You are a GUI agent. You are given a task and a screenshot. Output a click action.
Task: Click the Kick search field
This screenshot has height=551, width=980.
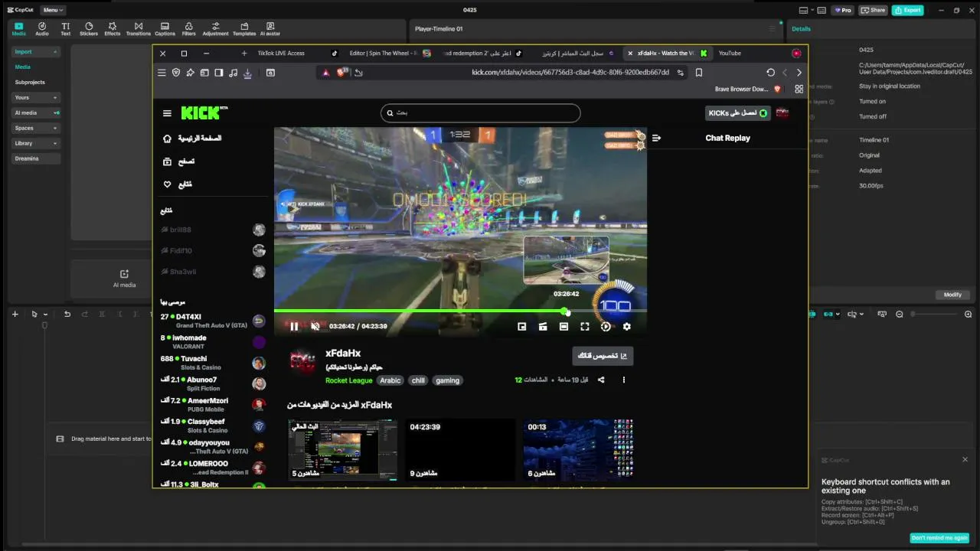tap(480, 113)
